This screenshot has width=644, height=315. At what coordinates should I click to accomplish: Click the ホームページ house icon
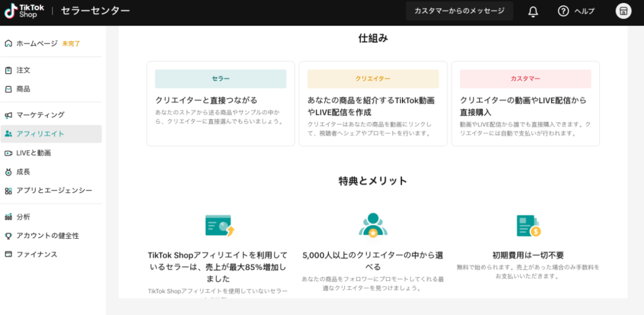[8, 43]
